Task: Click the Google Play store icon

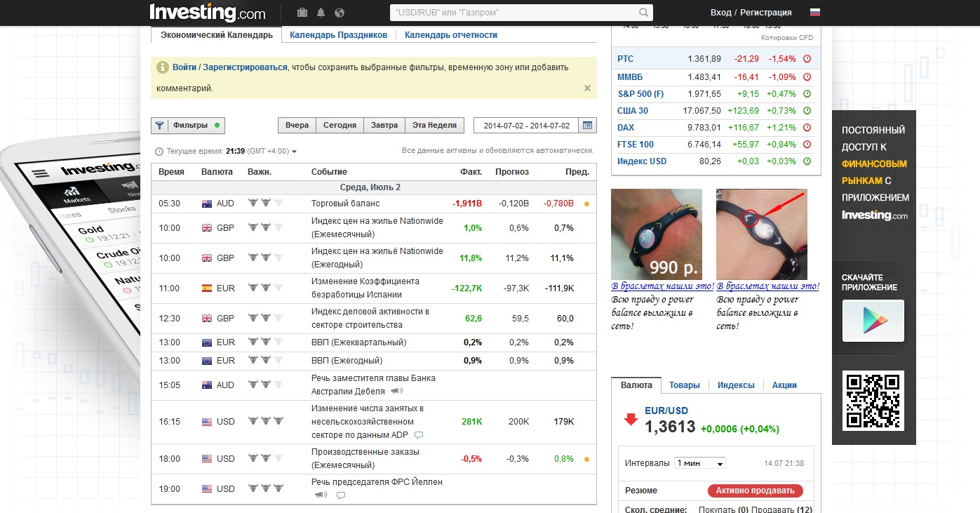Action: coord(873,321)
